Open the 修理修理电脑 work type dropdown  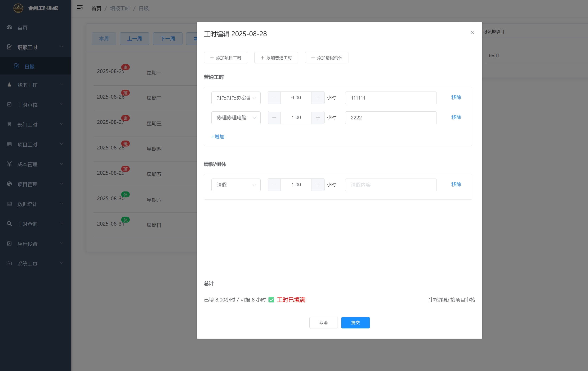click(236, 118)
